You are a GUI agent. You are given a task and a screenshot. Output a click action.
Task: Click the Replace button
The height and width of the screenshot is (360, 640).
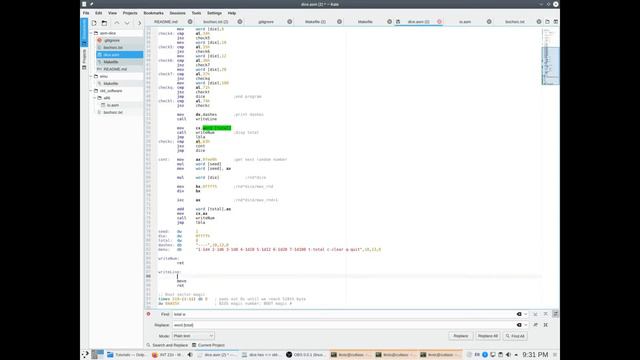(460, 336)
